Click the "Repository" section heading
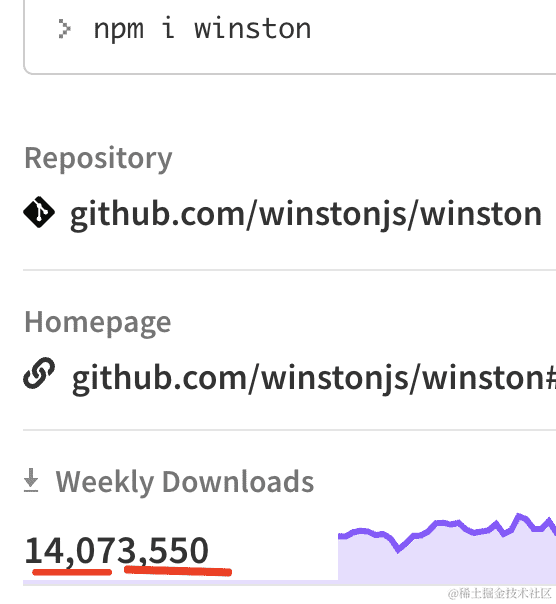This screenshot has width=556, height=604. pos(98,159)
